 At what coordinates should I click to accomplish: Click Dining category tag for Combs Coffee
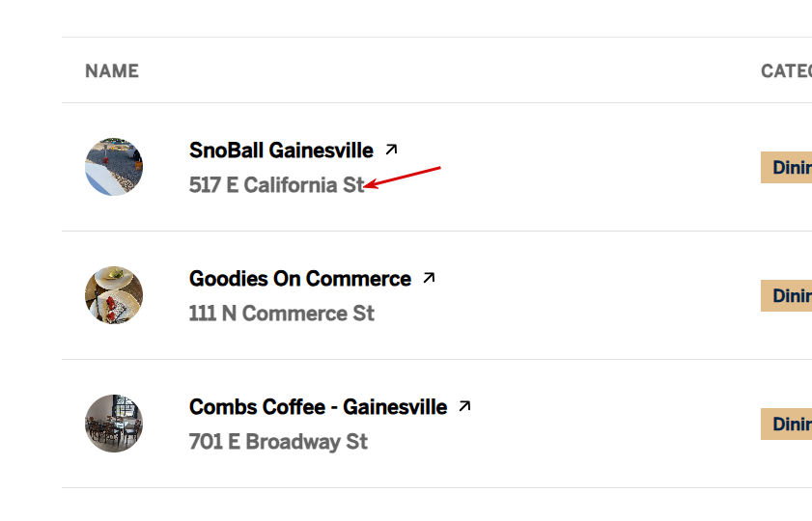tap(788, 424)
